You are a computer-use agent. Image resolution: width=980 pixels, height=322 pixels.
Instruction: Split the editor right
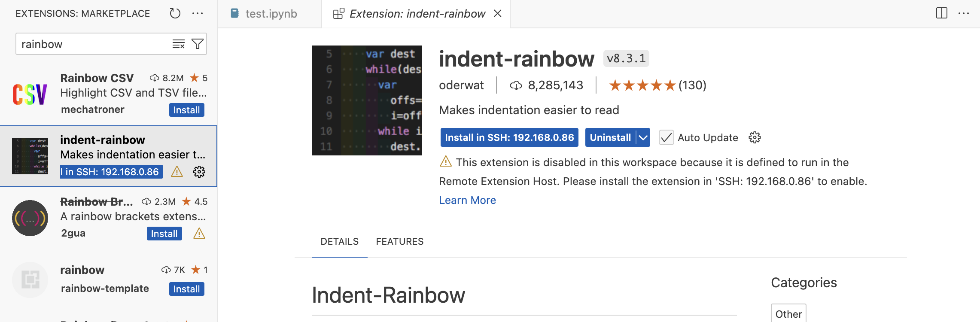coord(942,13)
